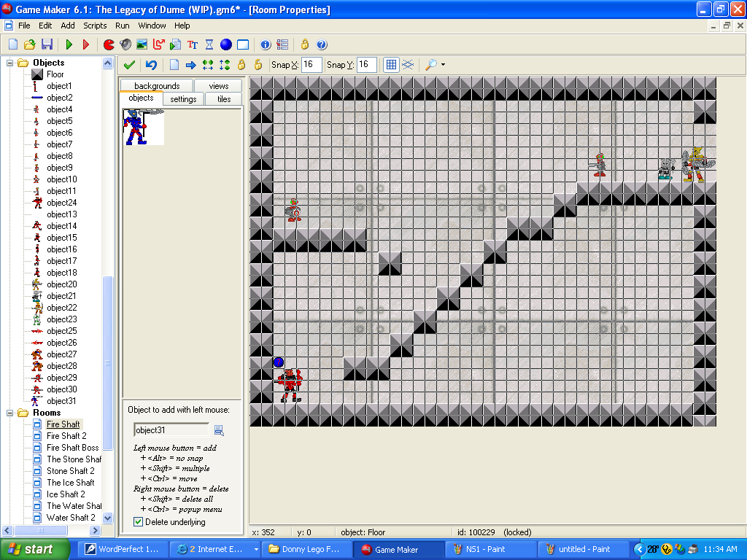Open the object picker beside object31 field

[x=217, y=430]
